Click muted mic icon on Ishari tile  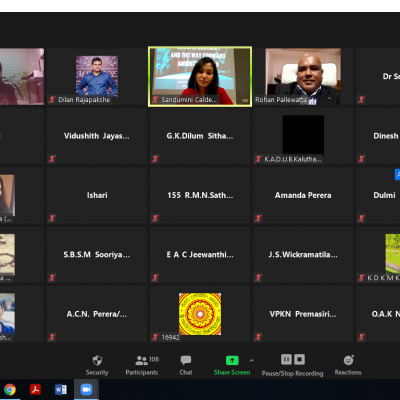pyautogui.click(x=52, y=218)
